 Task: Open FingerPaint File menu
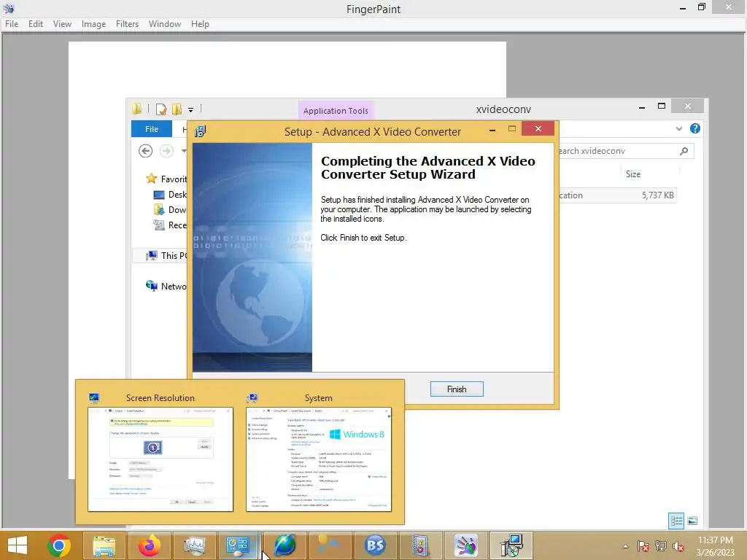pyautogui.click(x=12, y=24)
